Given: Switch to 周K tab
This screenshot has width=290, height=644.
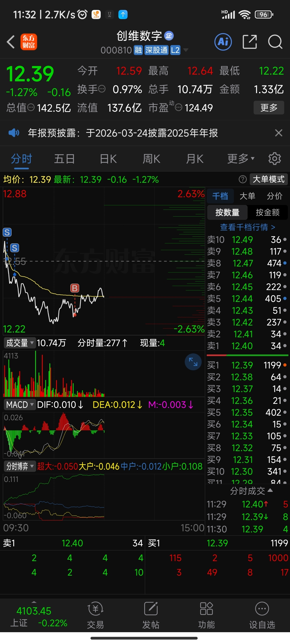Looking at the screenshot, I should pos(151,159).
